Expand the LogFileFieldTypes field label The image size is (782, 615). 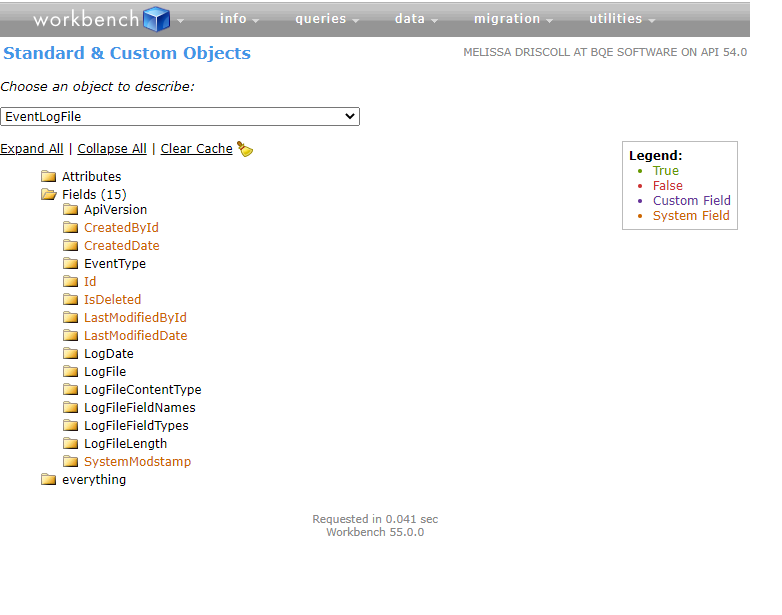136,425
